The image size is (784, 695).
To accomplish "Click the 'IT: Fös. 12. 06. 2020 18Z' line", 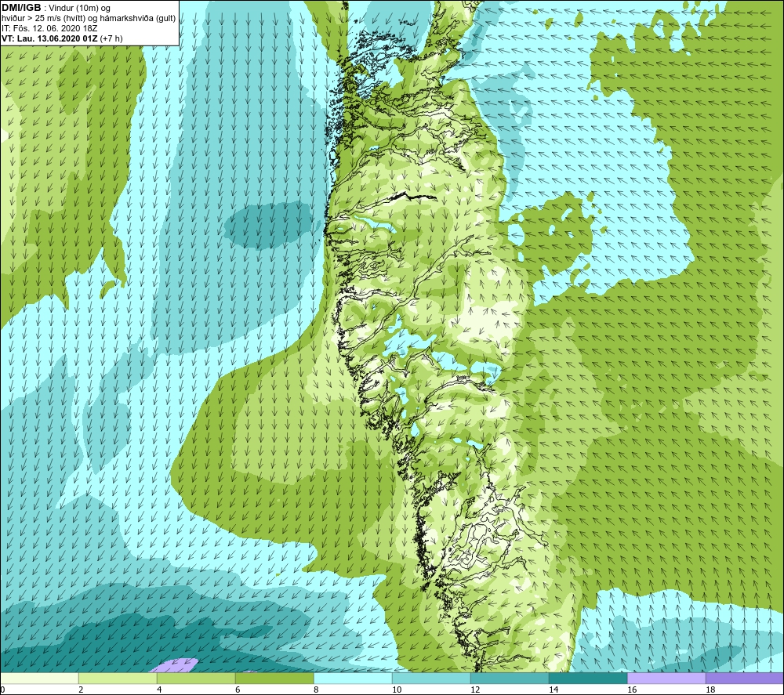I will pyautogui.click(x=49, y=28).
